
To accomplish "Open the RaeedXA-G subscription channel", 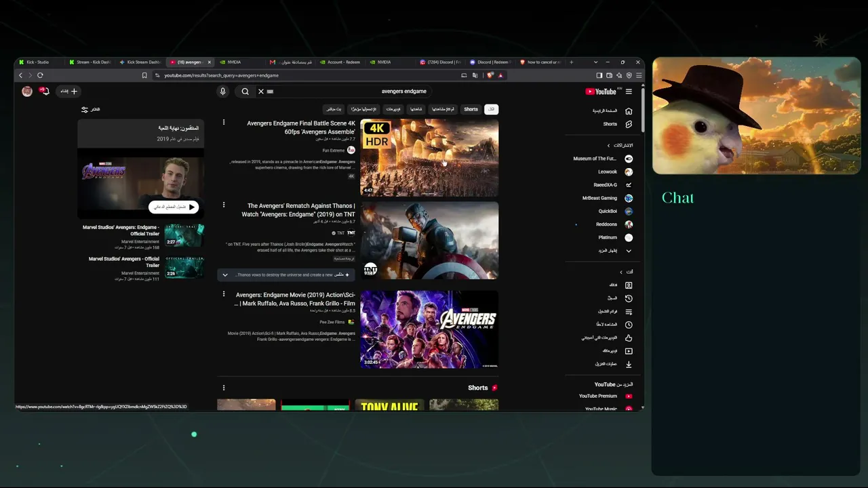I will click(x=613, y=185).
